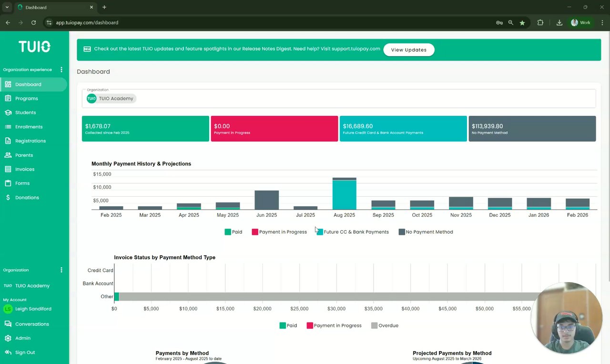
Task: Expand the browser tab search dropdown
Action: [7, 7]
